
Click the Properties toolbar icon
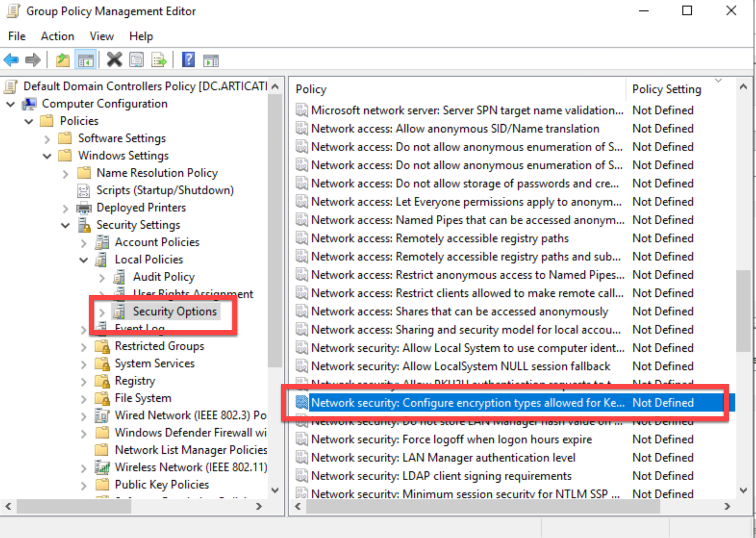[x=137, y=60]
